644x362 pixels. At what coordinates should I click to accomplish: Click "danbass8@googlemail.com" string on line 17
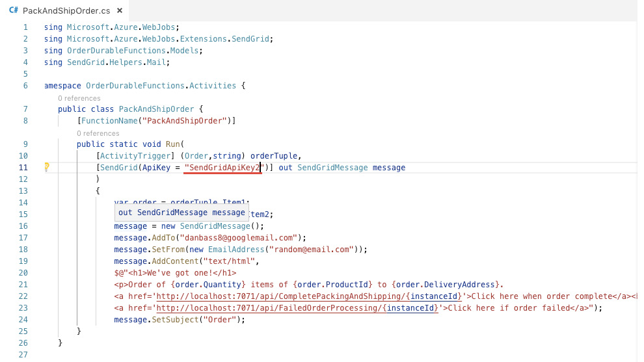coord(239,238)
